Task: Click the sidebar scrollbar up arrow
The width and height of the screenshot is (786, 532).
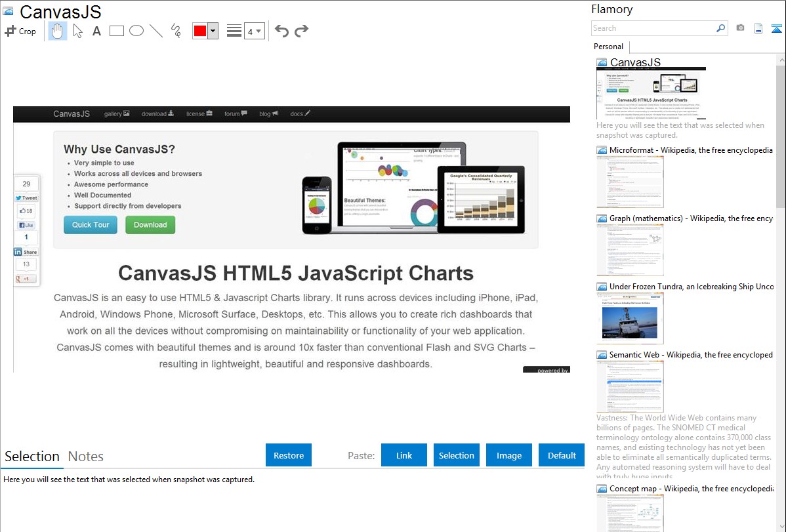Action: click(781, 60)
